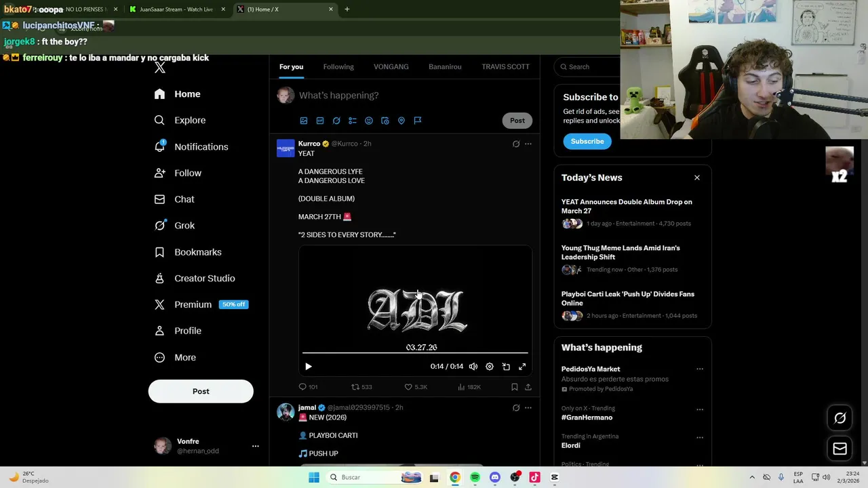Open Playboi Carti Leak news story

(x=628, y=299)
